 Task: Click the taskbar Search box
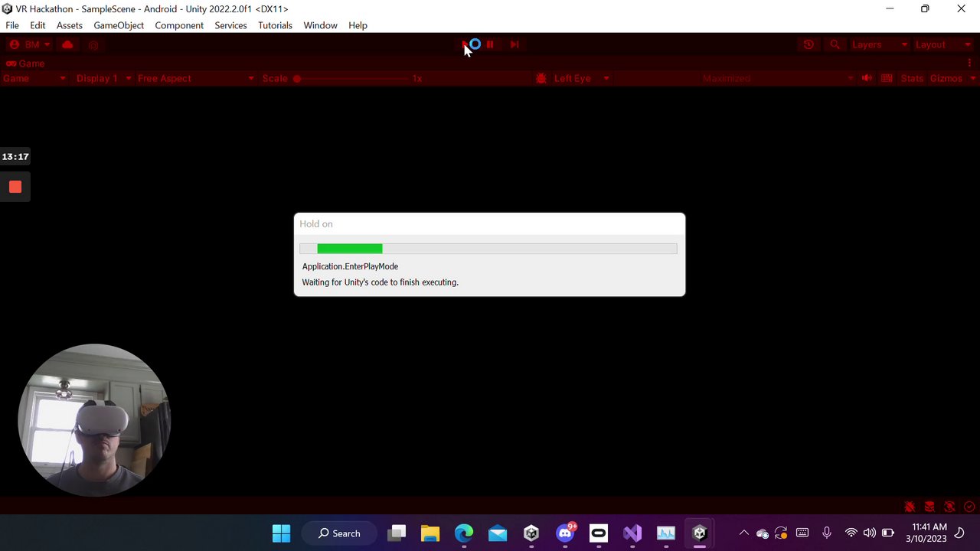341,533
